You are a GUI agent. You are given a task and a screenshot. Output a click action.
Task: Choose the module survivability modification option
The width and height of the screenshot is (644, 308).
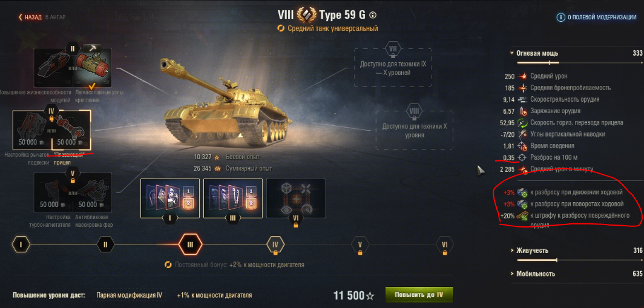(x=53, y=67)
